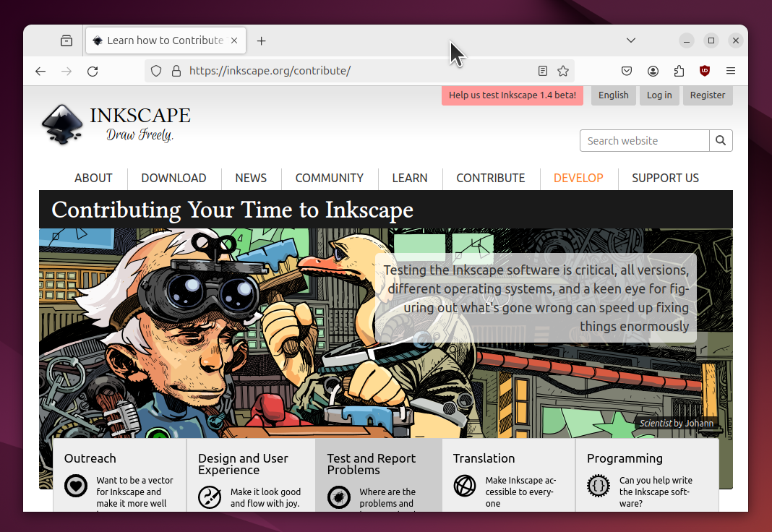Open the DEVELOP menu
Screen dimensions: 772x532
pyautogui.click(x=578, y=178)
